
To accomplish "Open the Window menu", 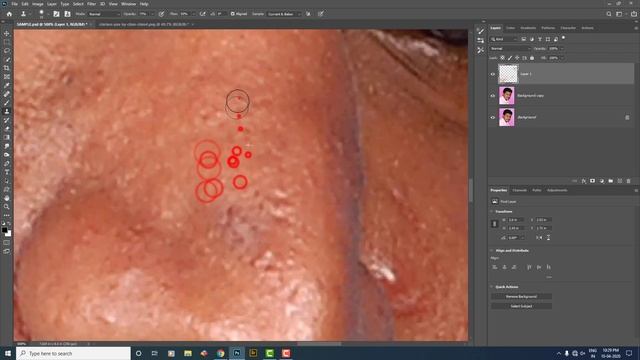I will pyautogui.click(x=129, y=4).
